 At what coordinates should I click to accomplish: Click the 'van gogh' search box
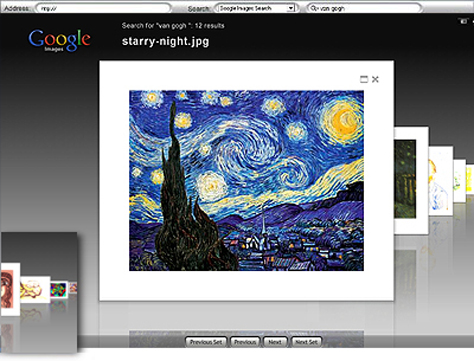[x=364, y=8]
